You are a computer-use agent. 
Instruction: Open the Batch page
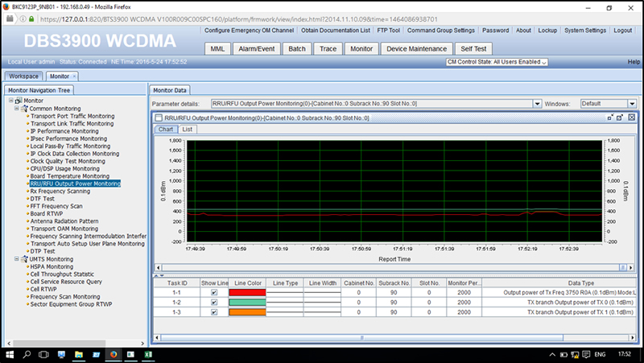pos(297,49)
